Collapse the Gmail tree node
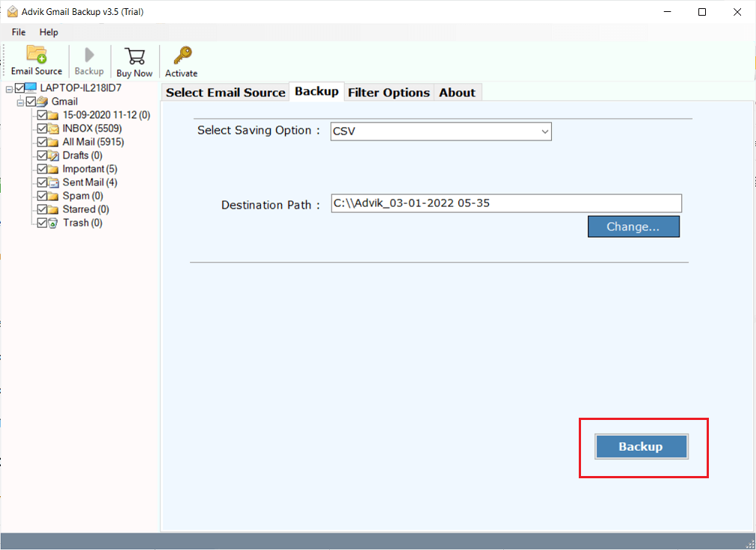 (20, 102)
